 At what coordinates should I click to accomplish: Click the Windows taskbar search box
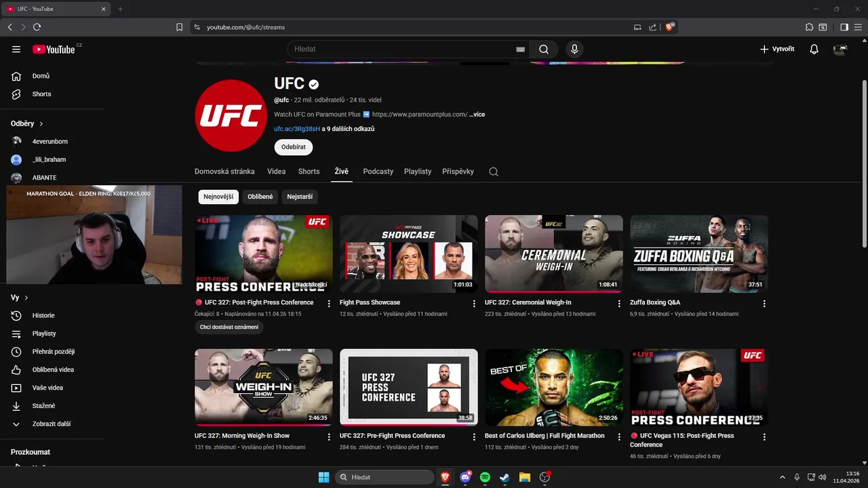pos(385,477)
